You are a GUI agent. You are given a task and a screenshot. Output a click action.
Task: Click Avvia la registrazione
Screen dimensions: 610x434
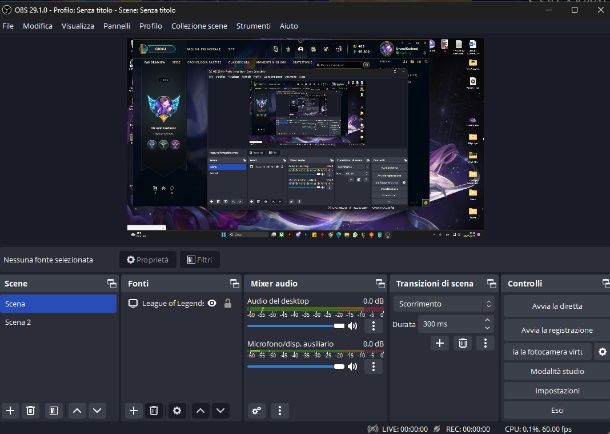click(x=557, y=330)
